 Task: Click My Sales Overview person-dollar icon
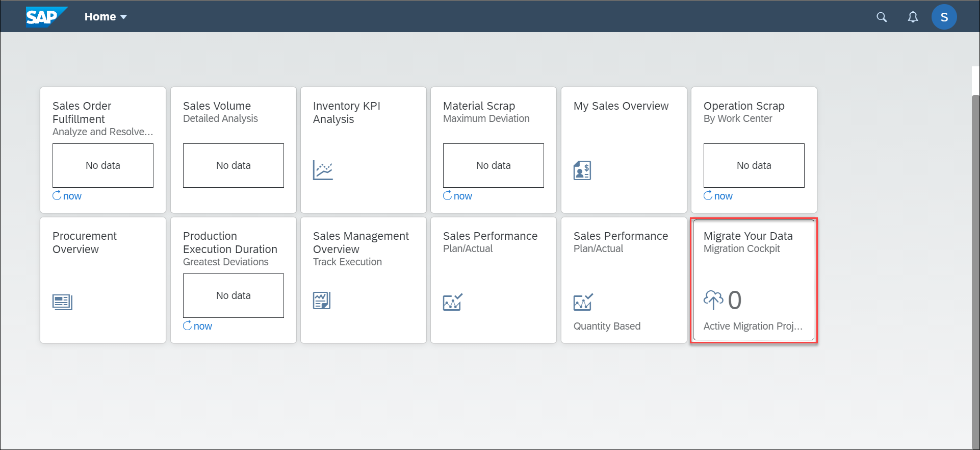pos(582,170)
